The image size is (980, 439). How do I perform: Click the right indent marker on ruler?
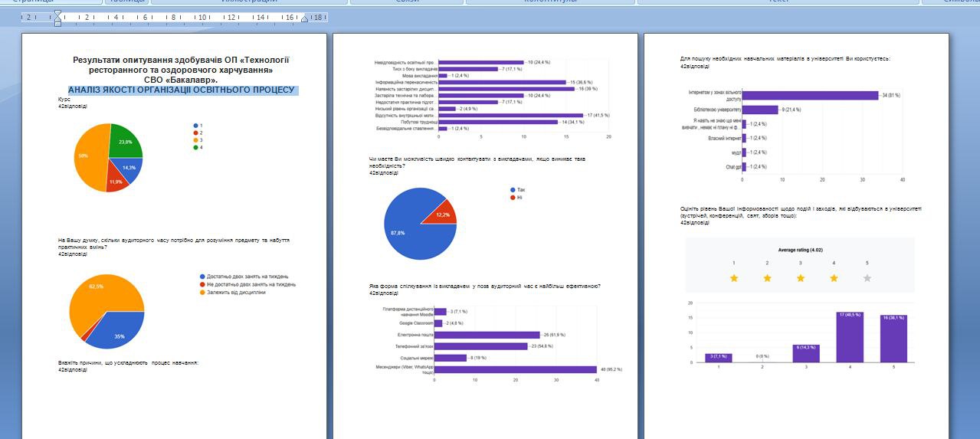pyautogui.click(x=305, y=18)
